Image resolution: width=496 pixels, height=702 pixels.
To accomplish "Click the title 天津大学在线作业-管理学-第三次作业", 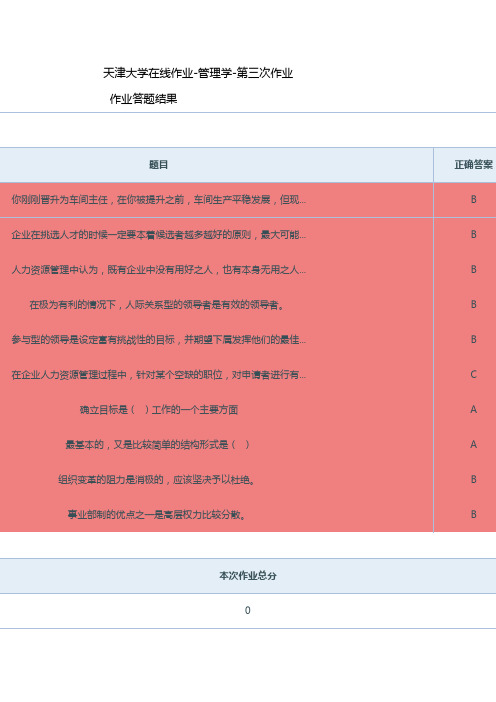I will [x=198, y=73].
